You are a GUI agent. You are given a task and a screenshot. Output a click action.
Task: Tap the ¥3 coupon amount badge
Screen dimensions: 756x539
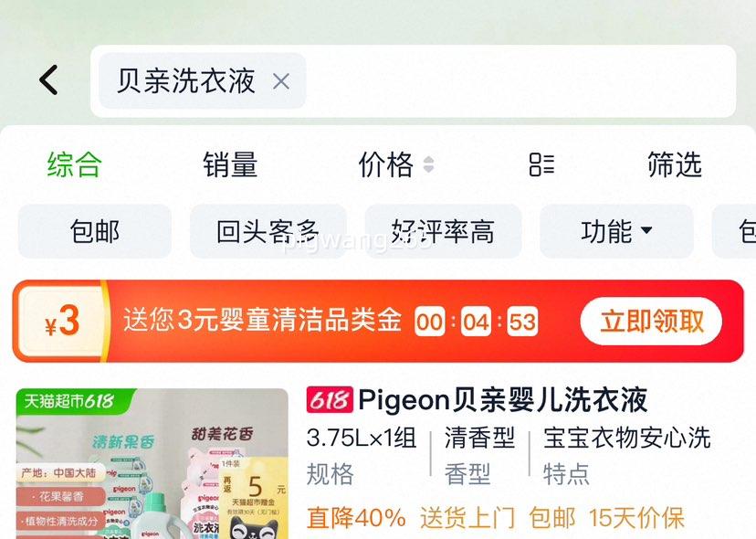point(62,322)
